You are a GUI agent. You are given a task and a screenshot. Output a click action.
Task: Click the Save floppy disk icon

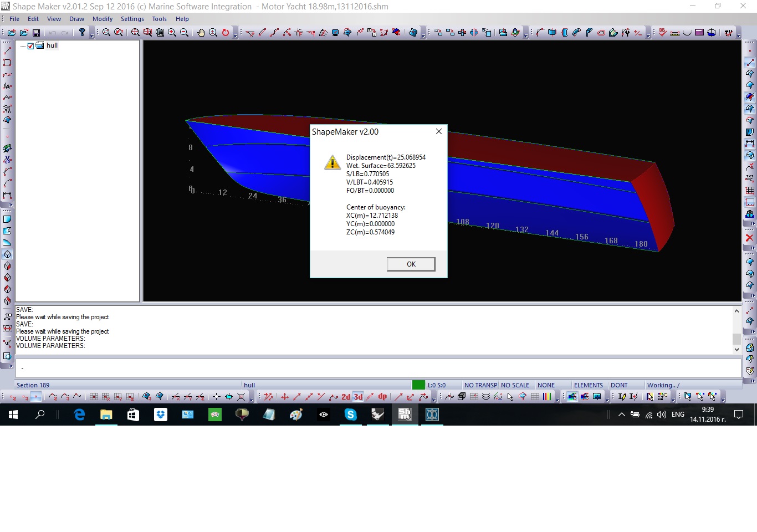coord(37,33)
